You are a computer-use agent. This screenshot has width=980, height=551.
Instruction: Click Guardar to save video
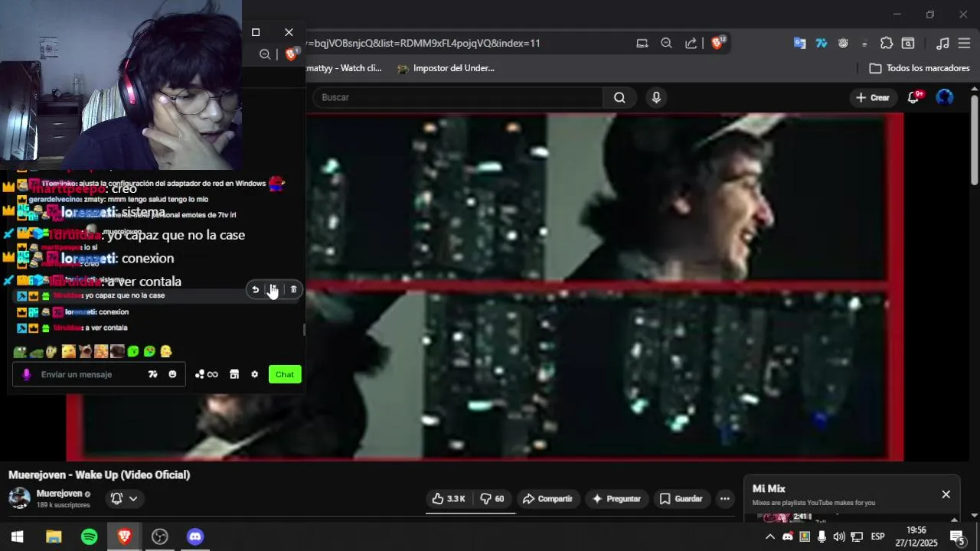pyautogui.click(x=681, y=498)
